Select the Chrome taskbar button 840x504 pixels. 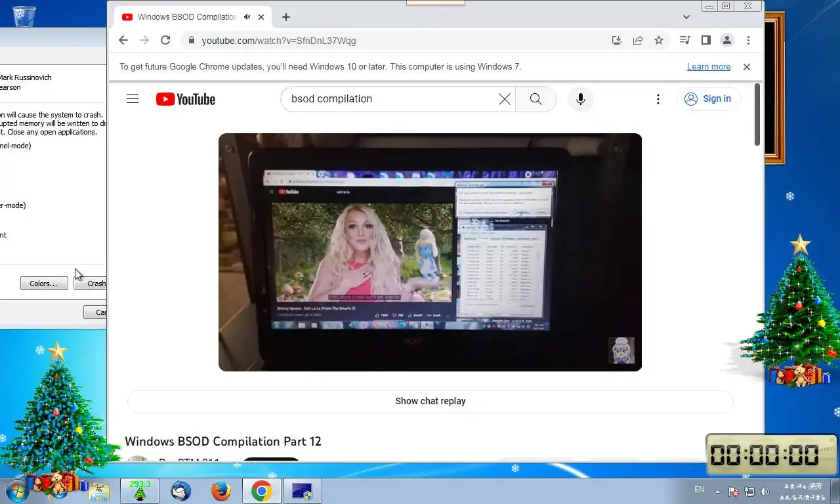pos(261,491)
